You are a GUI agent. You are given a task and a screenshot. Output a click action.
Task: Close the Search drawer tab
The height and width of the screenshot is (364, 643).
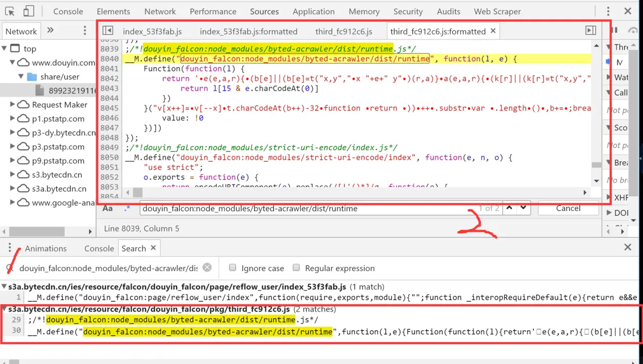[x=153, y=248]
